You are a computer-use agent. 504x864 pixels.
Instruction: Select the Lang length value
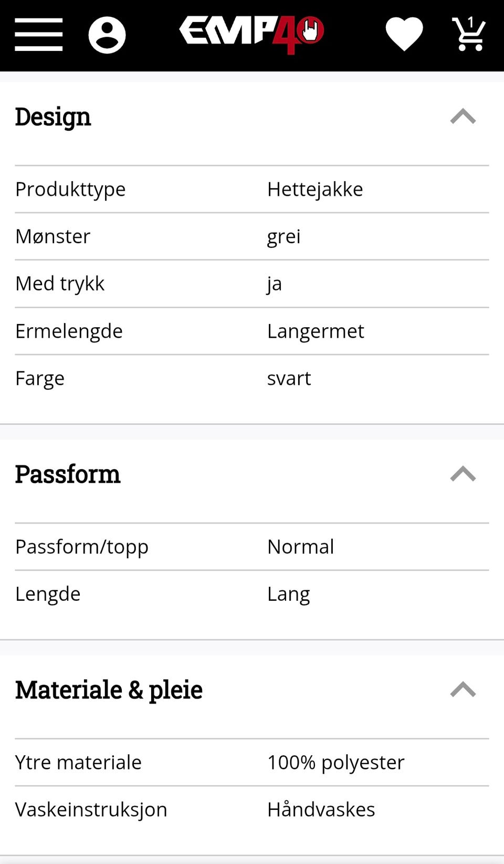click(288, 594)
